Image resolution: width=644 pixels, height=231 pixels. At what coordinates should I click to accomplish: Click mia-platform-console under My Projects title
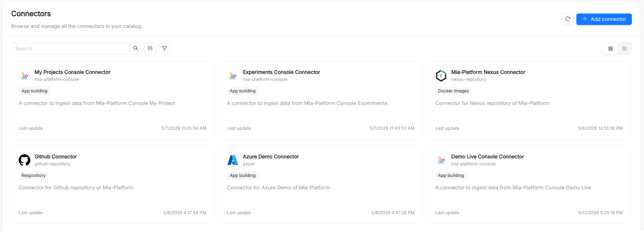pos(57,79)
